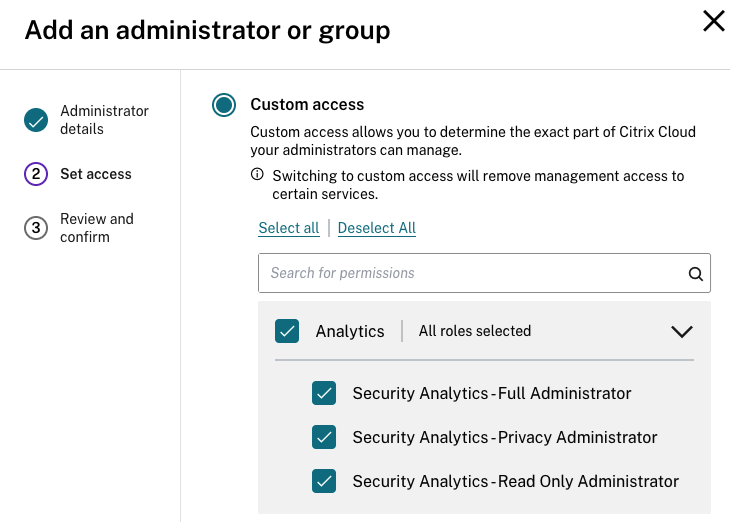Select the Custom access radio button

click(224, 105)
